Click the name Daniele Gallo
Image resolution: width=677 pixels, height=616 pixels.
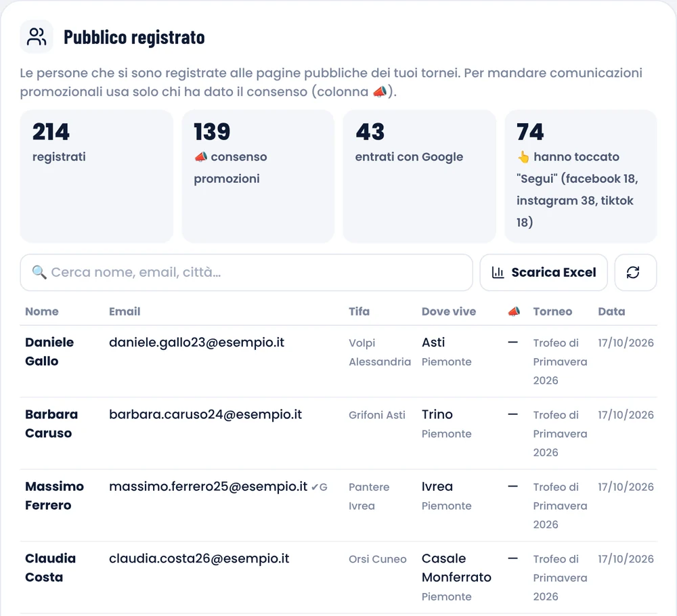(49, 351)
